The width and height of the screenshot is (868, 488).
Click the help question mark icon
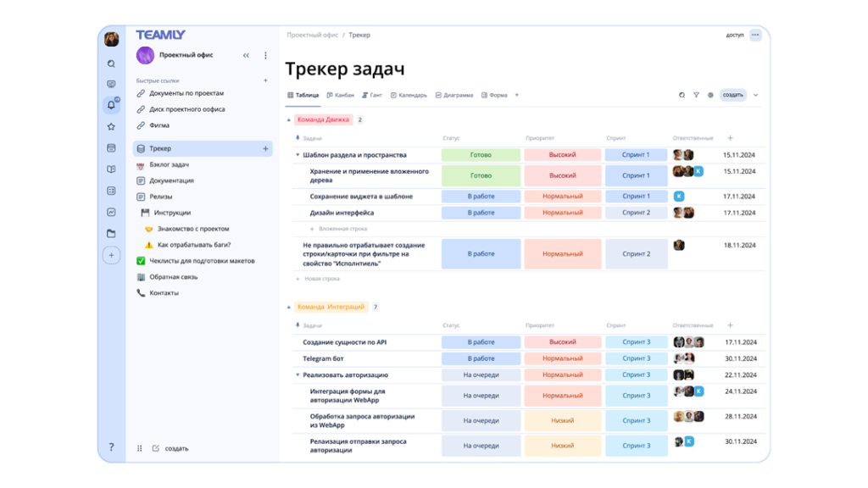point(111,447)
